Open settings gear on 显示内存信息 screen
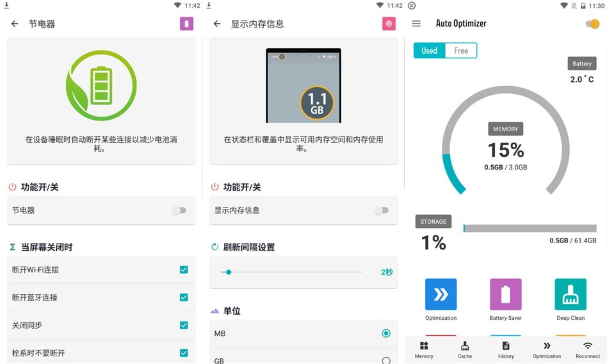 [x=389, y=23]
